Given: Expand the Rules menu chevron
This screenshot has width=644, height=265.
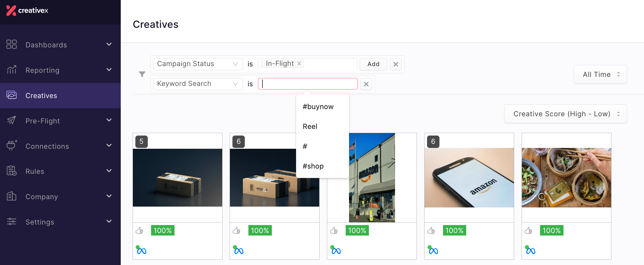Looking at the screenshot, I should [109, 171].
